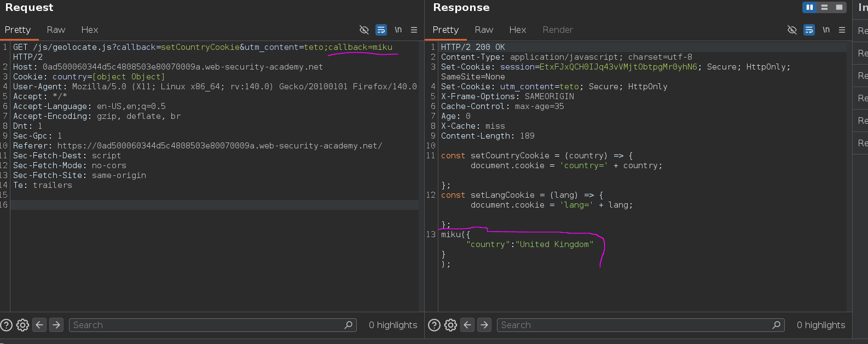
Task: Open search settings gear below Response pane
Action: point(450,325)
